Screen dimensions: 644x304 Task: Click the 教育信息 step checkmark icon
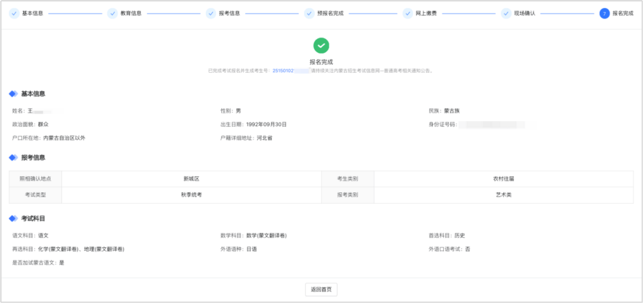[112, 13]
